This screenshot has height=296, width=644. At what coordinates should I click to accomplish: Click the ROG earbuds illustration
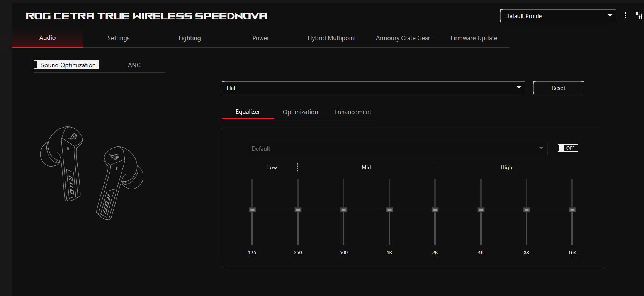coord(92,173)
